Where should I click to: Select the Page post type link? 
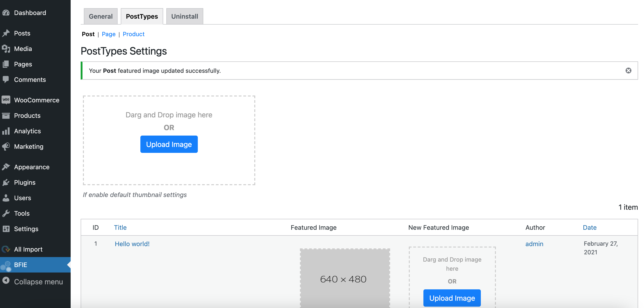coord(108,34)
